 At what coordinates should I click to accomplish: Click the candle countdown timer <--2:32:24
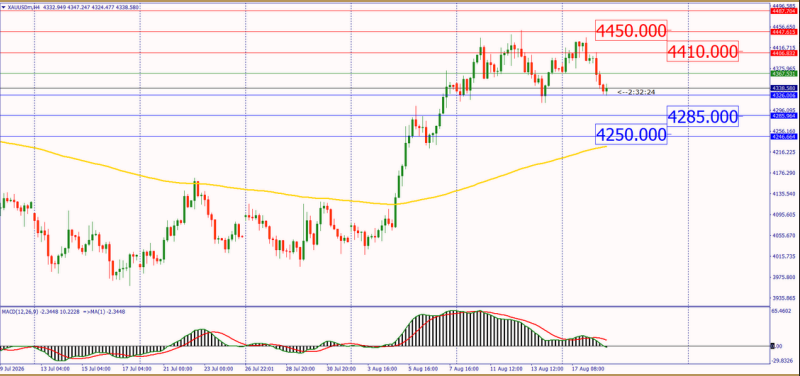point(636,92)
